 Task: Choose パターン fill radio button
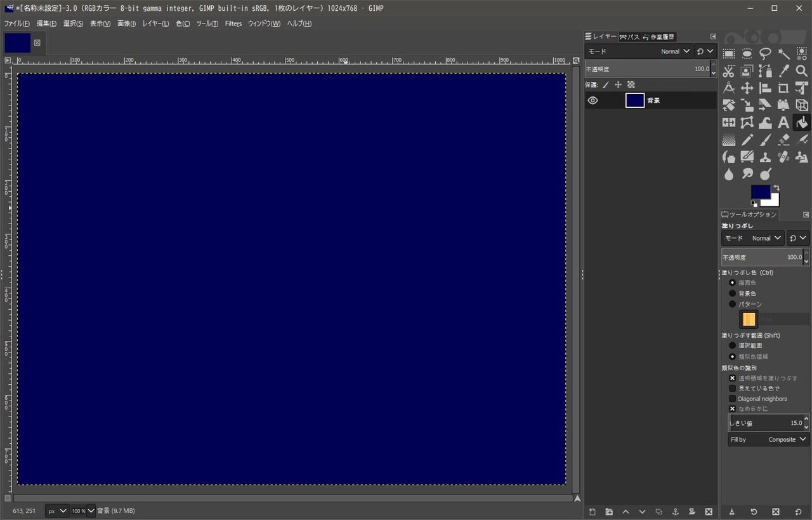[732, 304]
